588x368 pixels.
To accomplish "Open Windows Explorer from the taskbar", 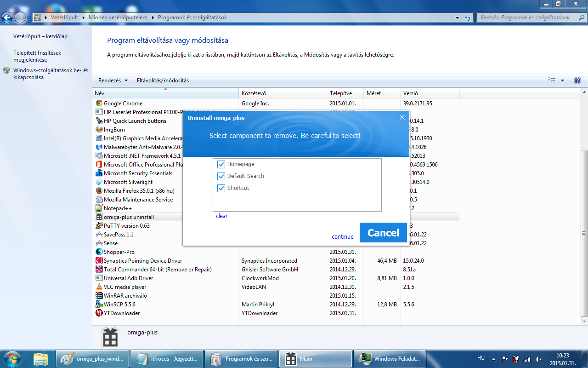I will (41, 359).
